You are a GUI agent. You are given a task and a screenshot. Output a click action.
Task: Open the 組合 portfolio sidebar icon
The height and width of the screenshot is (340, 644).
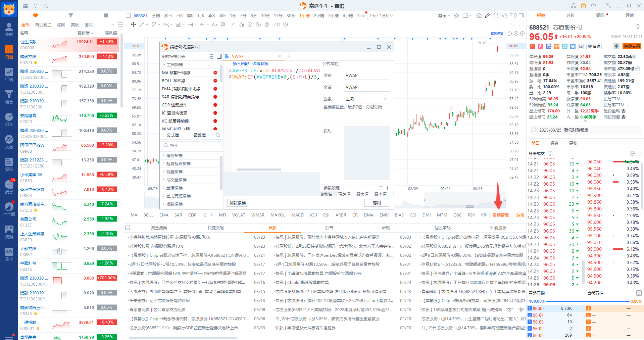tap(9, 119)
